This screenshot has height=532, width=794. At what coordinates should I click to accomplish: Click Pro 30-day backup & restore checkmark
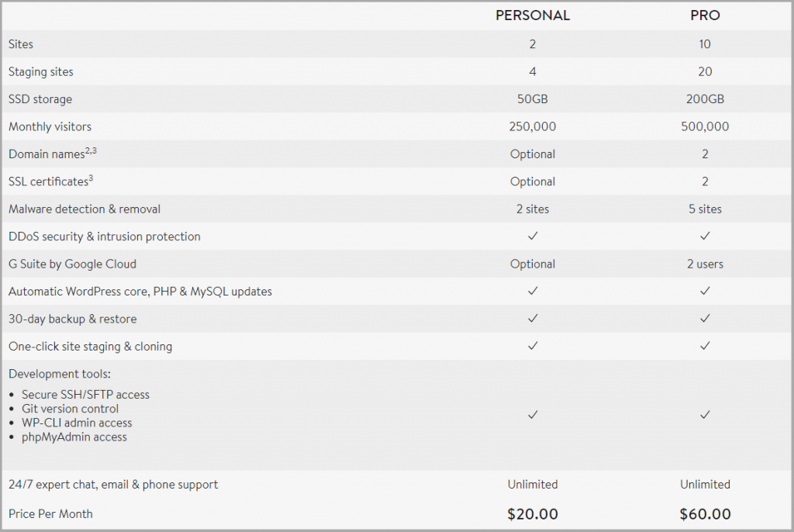[705, 319]
